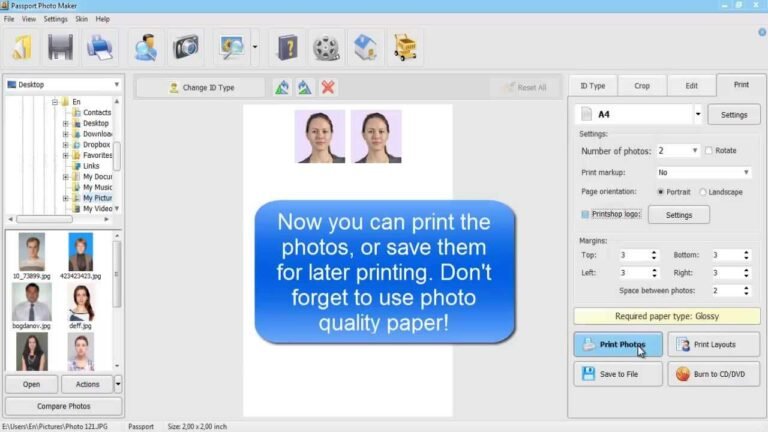
Task: Open the View menu
Action: pyautogui.click(x=29, y=19)
